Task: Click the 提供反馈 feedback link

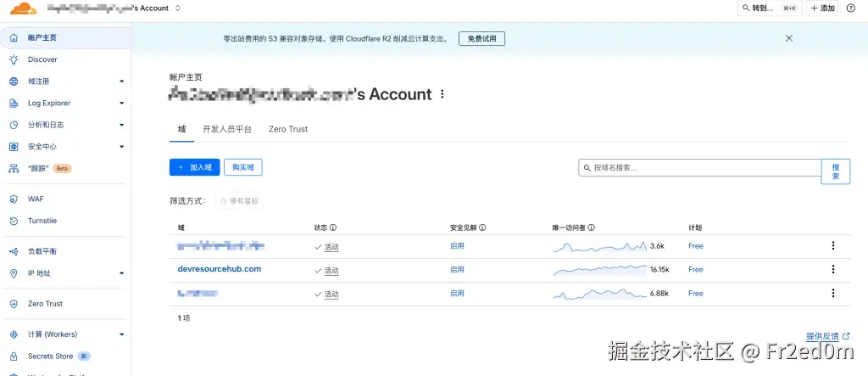Action: [x=828, y=336]
